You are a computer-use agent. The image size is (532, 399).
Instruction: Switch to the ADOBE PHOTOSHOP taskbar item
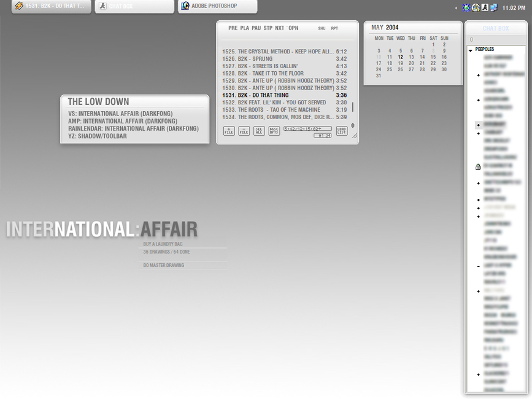click(x=217, y=7)
